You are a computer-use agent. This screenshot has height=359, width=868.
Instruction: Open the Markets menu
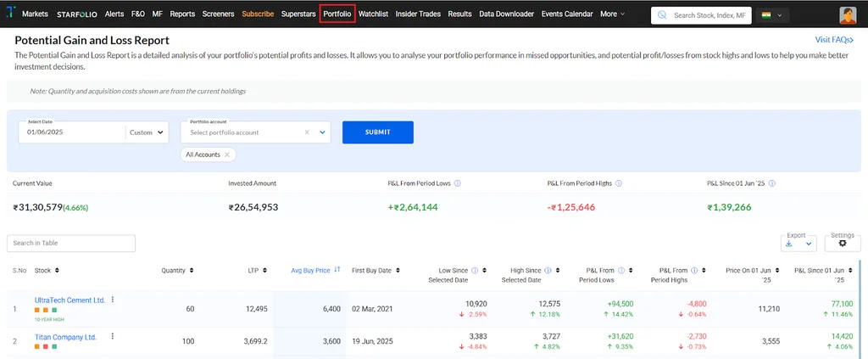point(35,14)
